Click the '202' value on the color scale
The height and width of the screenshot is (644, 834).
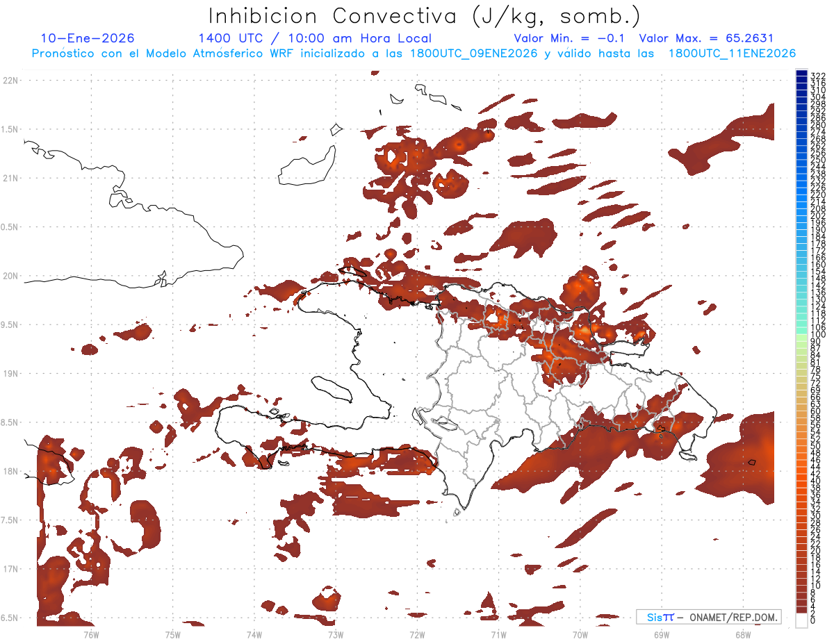pyautogui.click(x=819, y=216)
